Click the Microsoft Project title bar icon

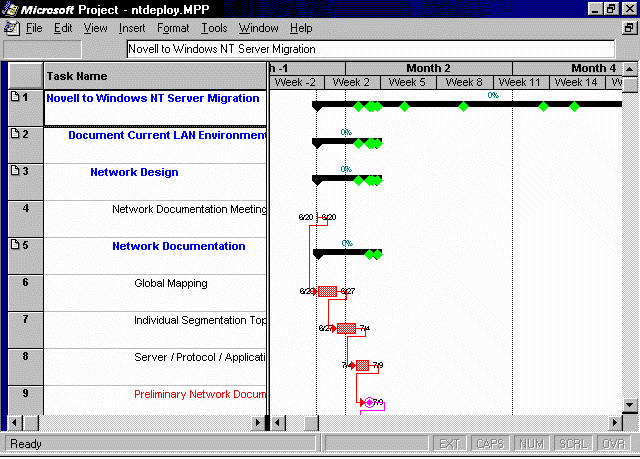[x=10, y=9]
